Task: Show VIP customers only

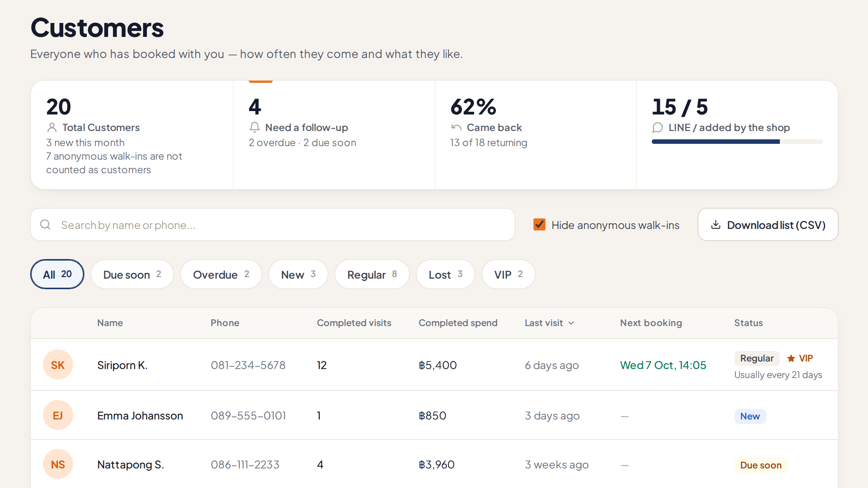Action: coord(509,274)
